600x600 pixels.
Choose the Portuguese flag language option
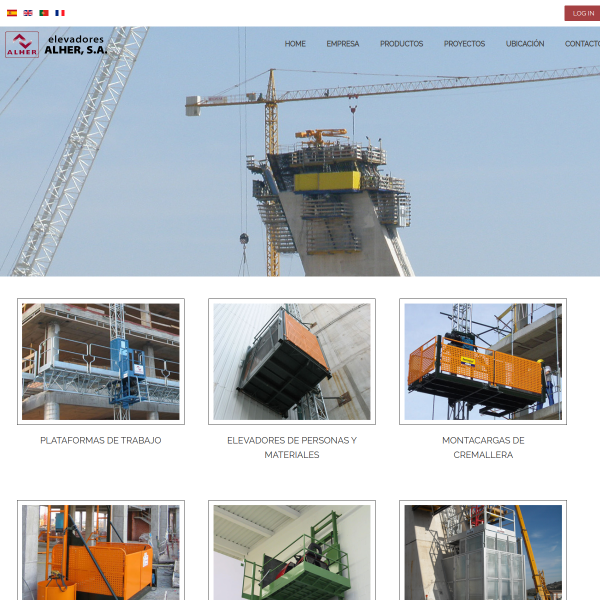click(x=44, y=13)
